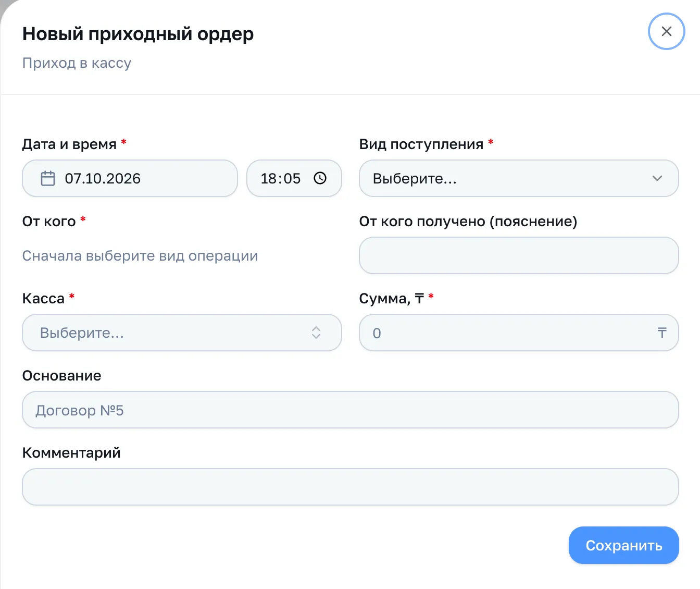Click the Дата и время label
Screen dimensions: 700x589
pyautogui.click(x=69, y=144)
